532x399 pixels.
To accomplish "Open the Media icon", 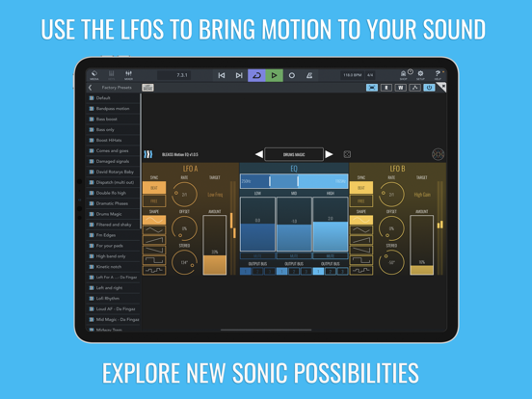I will pos(94,75).
